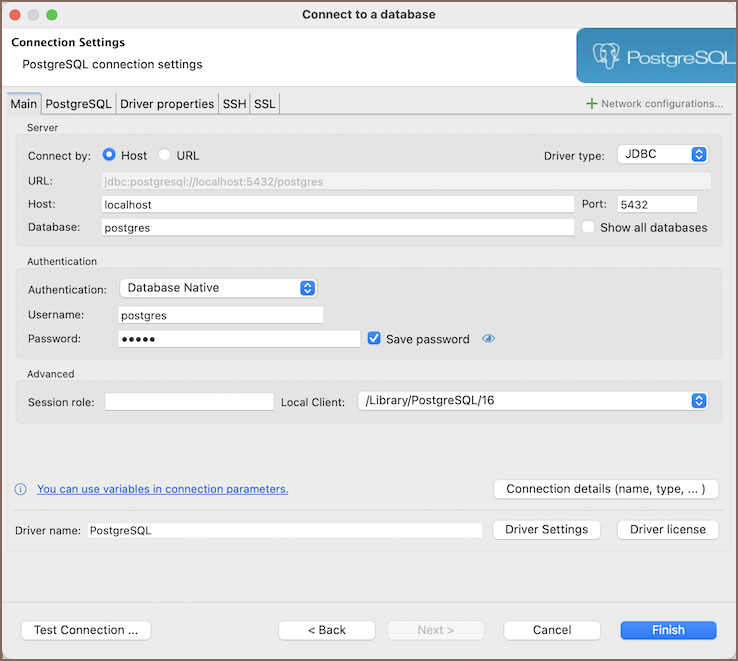Image resolution: width=738 pixels, height=661 pixels.
Task: Click the info icon beside variables link
Action: tap(20, 490)
